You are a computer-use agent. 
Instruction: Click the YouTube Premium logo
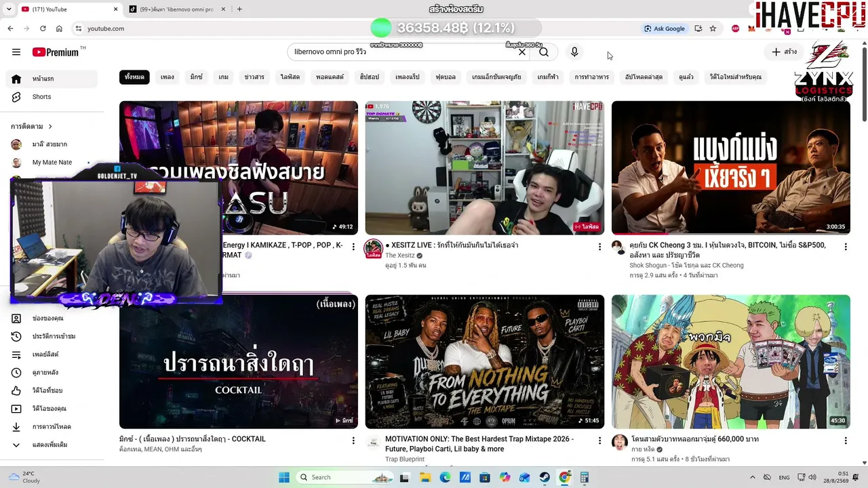pyautogui.click(x=56, y=52)
